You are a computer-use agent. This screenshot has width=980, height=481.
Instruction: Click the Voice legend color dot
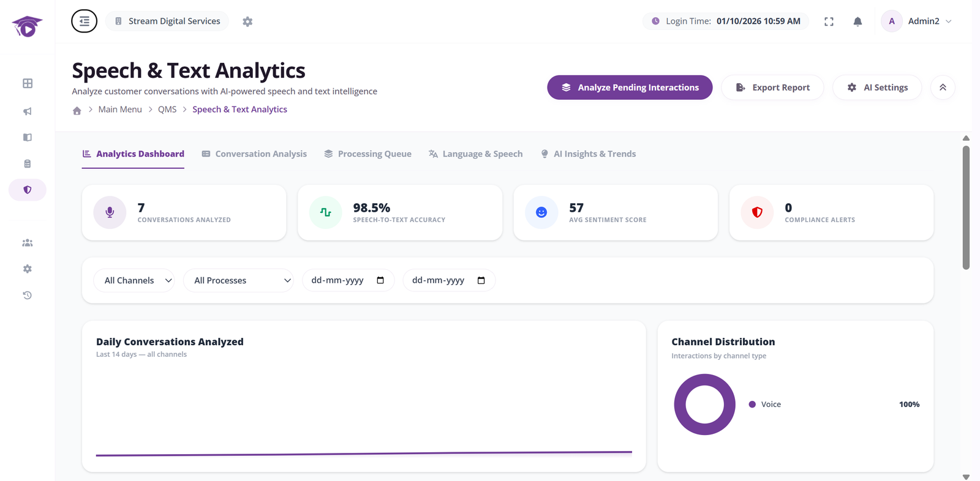[x=752, y=405]
